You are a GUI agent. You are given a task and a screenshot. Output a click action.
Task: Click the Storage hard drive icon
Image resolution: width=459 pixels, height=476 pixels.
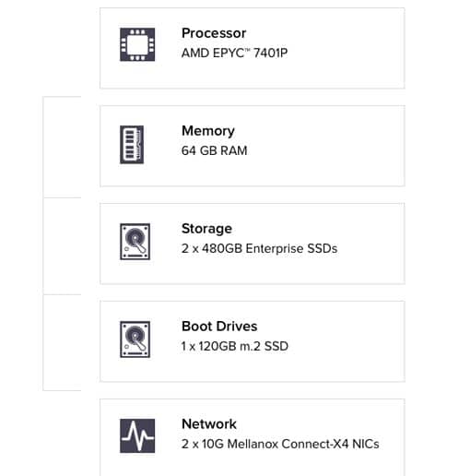[135, 242]
